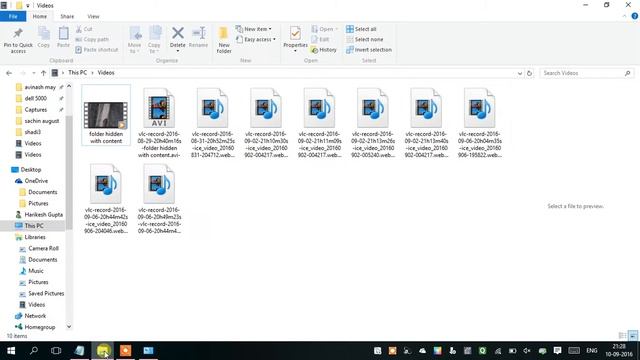The image size is (640, 360).
Task: Switch to the Home tab
Action: pos(40,16)
